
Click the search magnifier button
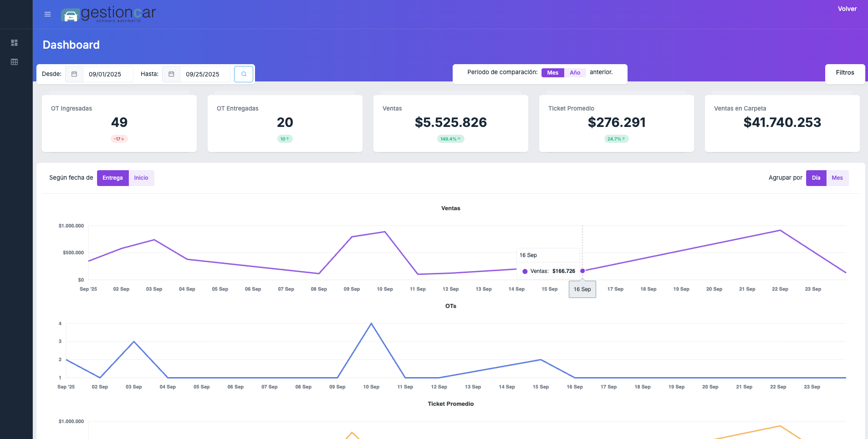coord(244,74)
